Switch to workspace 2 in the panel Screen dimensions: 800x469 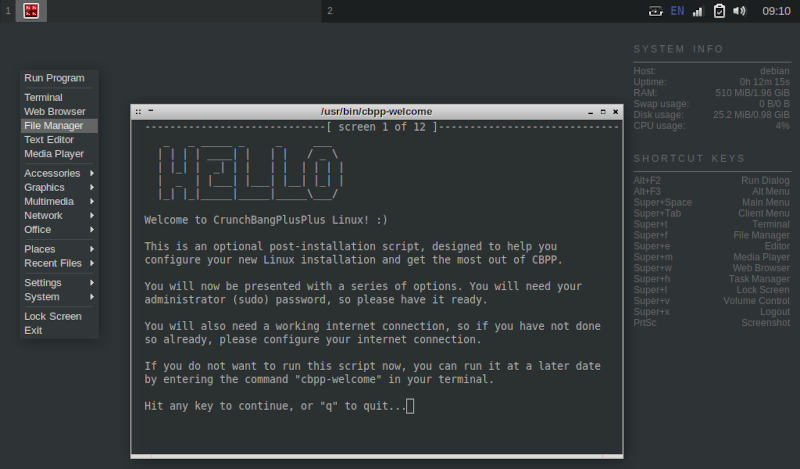point(330,11)
